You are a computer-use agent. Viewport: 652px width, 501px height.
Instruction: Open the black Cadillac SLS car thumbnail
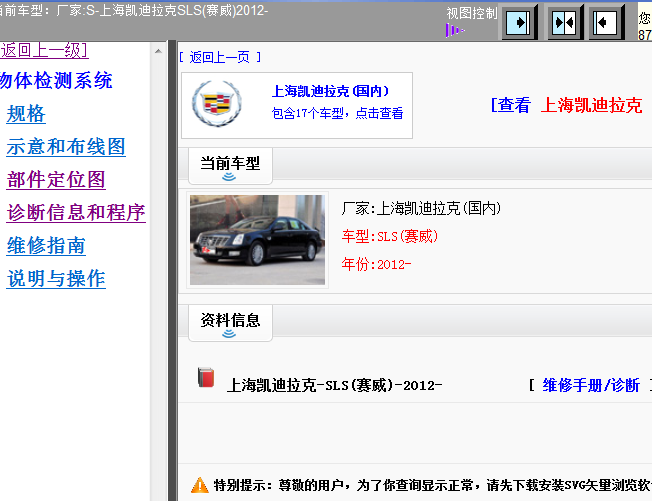tap(257, 240)
